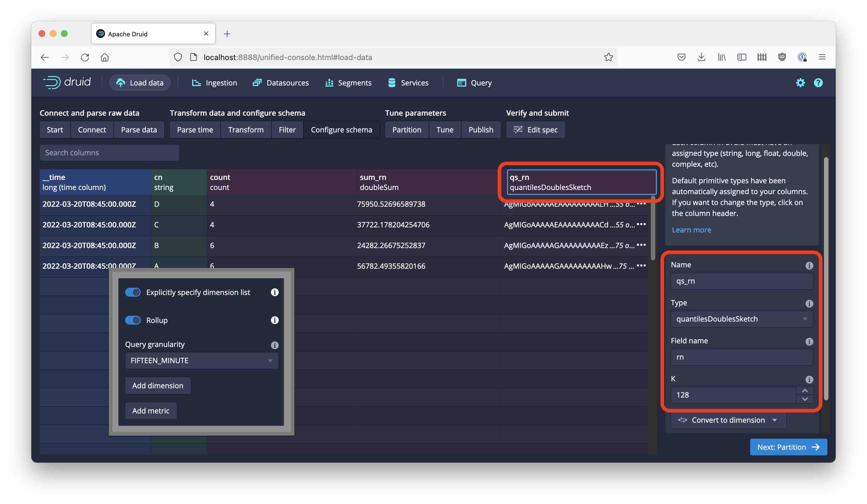Screen dimensions: 867x504
Task: Switch to the Publish step
Action: click(x=481, y=130)
